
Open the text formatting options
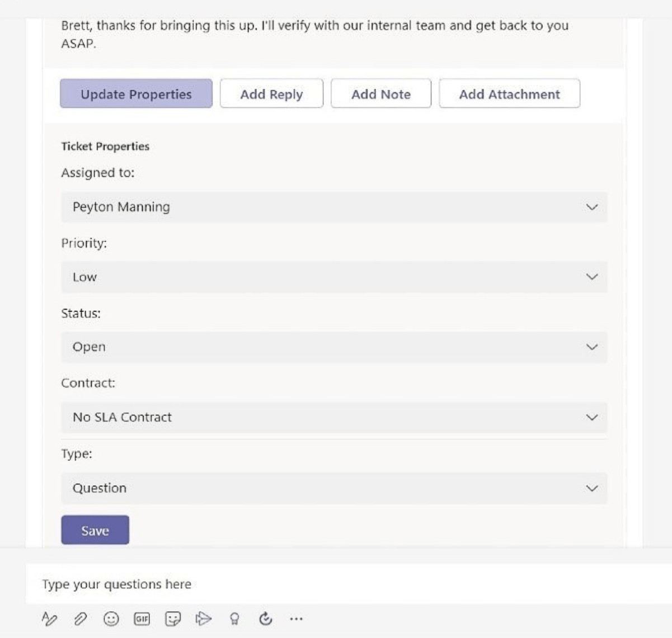pos(50,619)
